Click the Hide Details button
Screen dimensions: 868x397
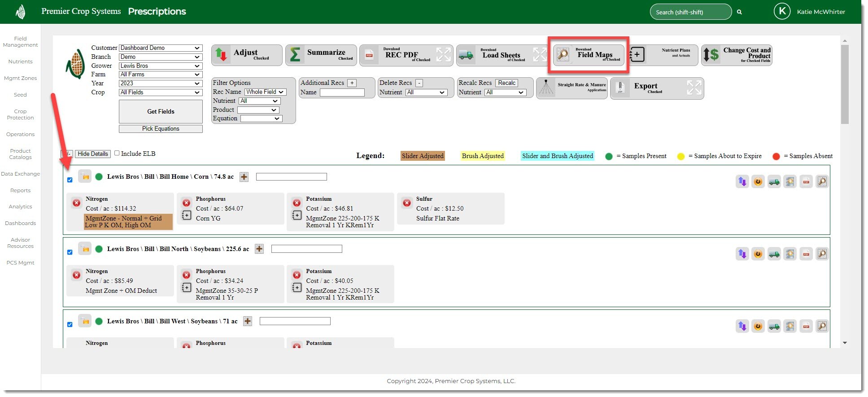pyautogui.click(x=93, y=154)
